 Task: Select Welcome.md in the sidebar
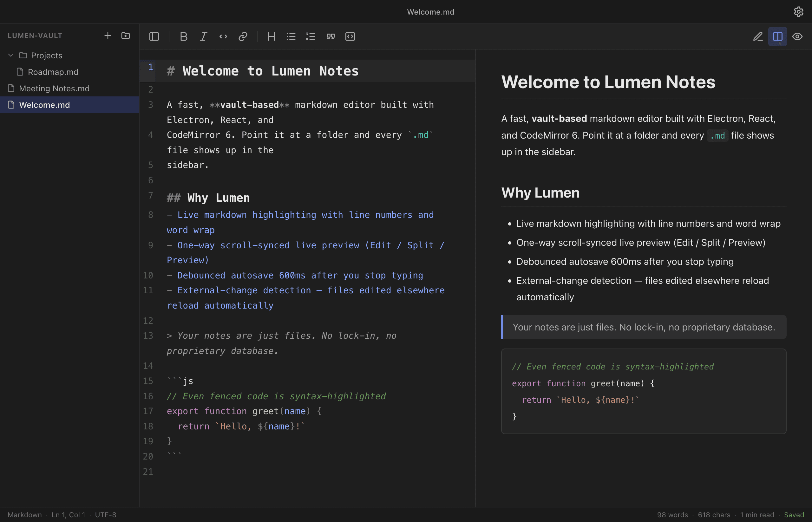pos(69,105)
